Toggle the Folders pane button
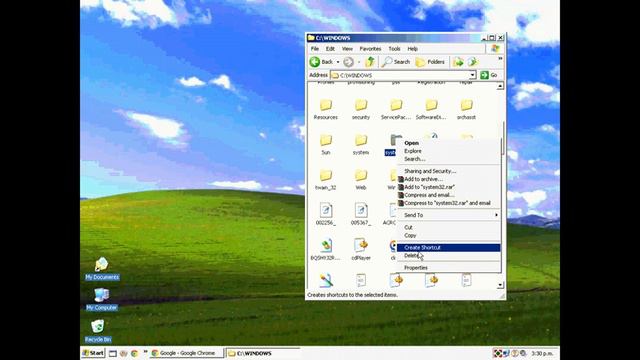The width and height of the screenshot is (640, 360). 430,62
